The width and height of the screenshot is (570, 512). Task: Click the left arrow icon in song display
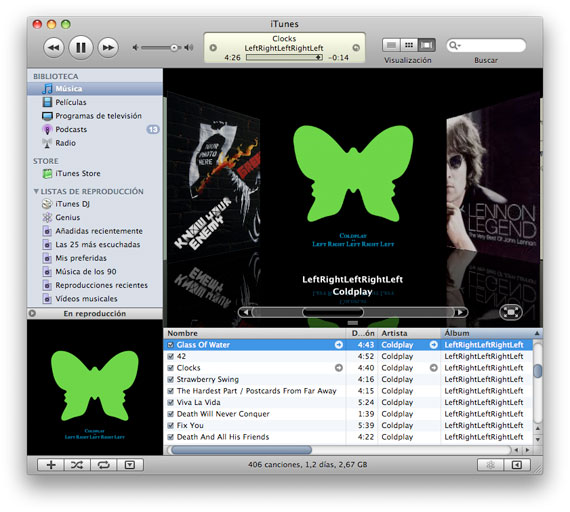click(213, 48)
